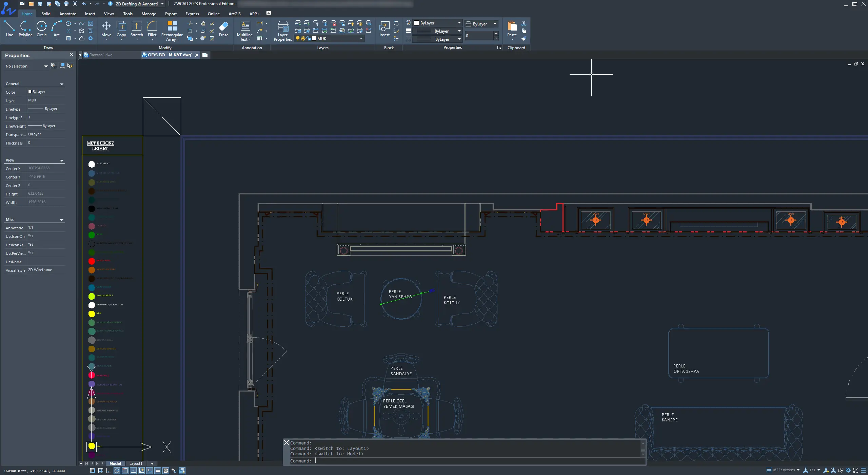This screenshot has width=868, height=475.
Task: Click the Cut scissors icon
Action: [524, 23]
